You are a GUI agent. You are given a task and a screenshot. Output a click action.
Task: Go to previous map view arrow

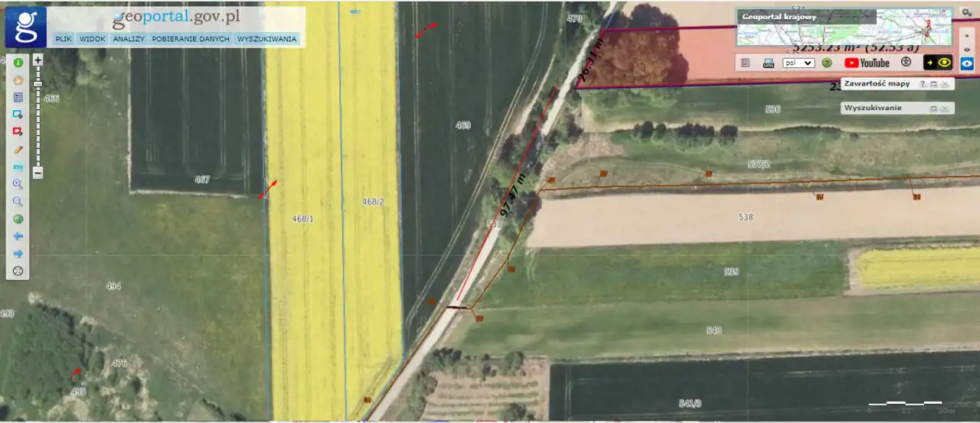click(18, 236)
